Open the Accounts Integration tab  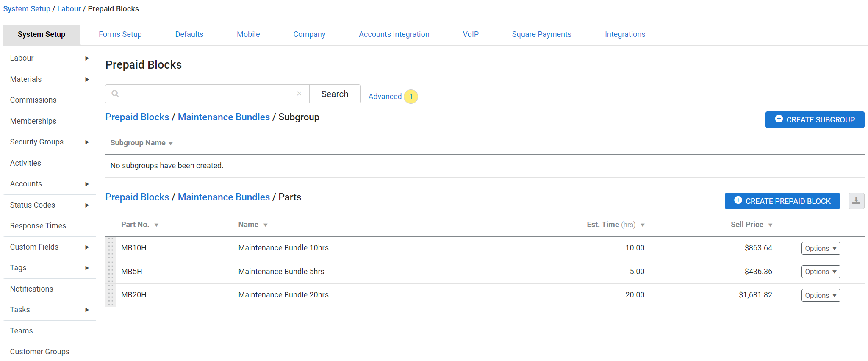[394, 34]
